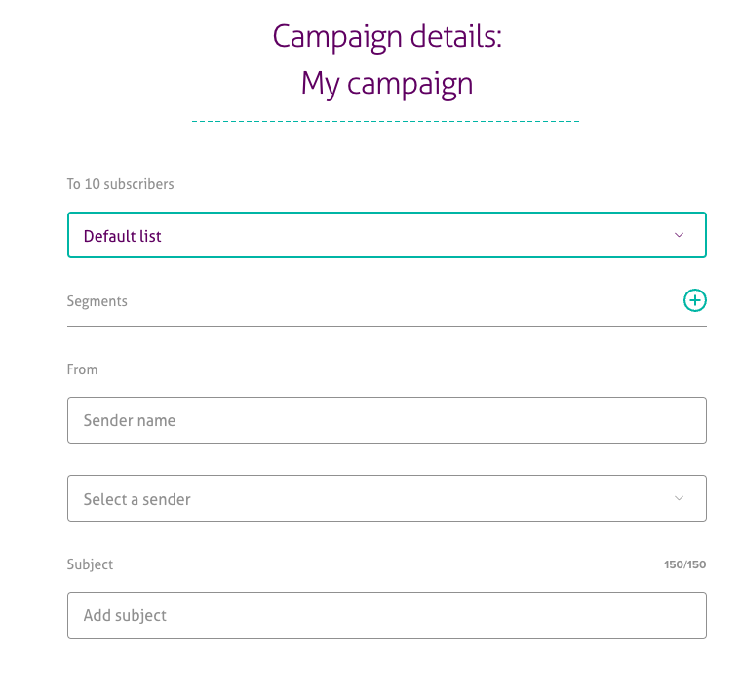The image size is (740, 700).
Task: Click the Default list selected value text
Action: 123,236
